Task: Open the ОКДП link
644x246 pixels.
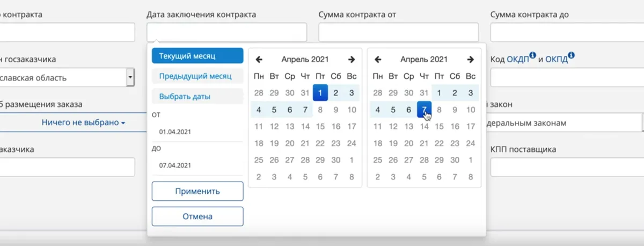Action: click(x=517, y=60)
